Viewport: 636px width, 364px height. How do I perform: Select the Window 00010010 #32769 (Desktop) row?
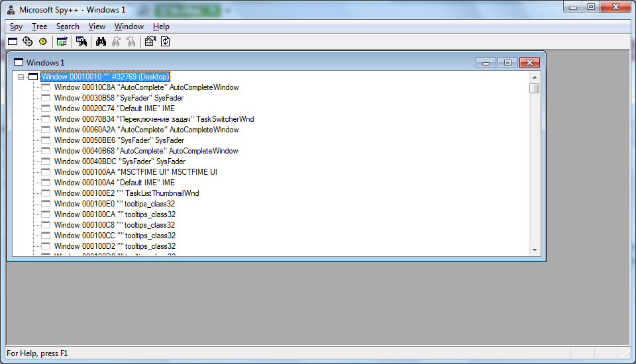pos(105,77)
